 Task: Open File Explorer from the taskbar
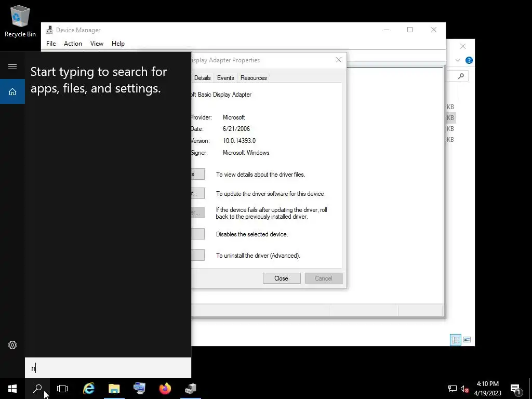114,389
